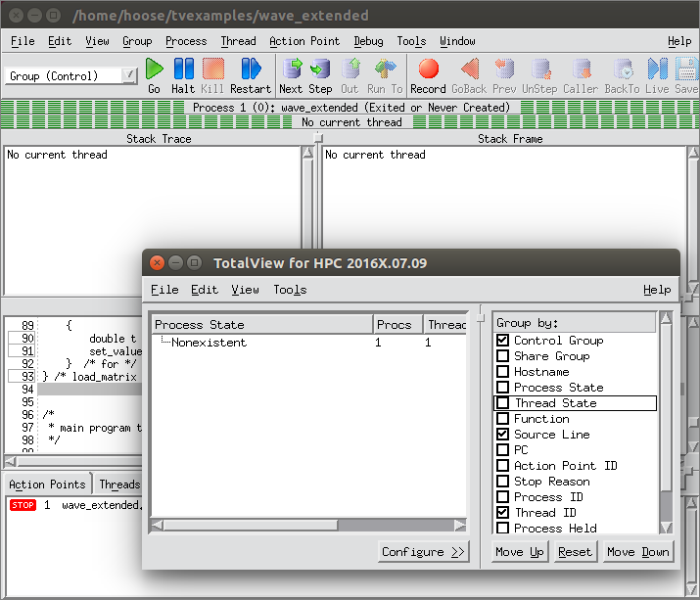Click the Step into icon

(320, 69)
